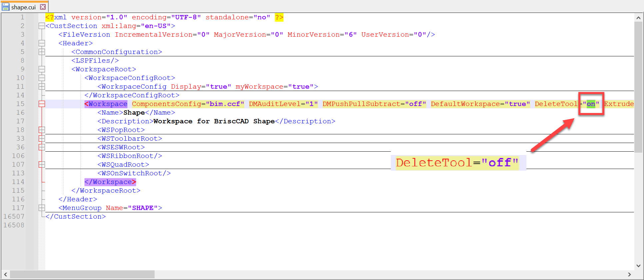Viewport: 644px width, 280px height.
Task: Click the WSOnSwitchRoot tag
Action: (x=134, y=173)
